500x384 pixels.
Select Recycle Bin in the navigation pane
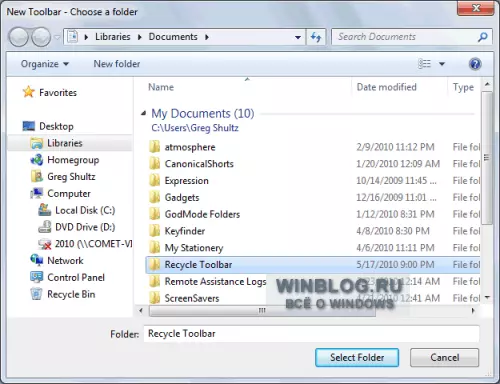63,294
